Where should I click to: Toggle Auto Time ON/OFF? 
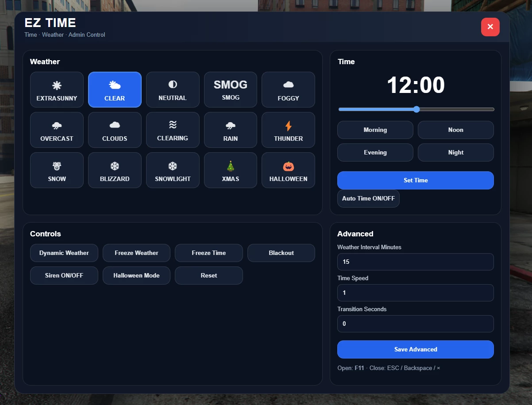[x=368, y=198]
